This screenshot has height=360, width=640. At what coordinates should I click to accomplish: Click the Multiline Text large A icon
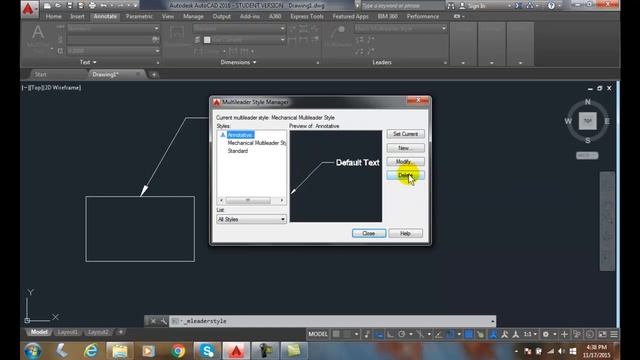(x=38, y=32)
